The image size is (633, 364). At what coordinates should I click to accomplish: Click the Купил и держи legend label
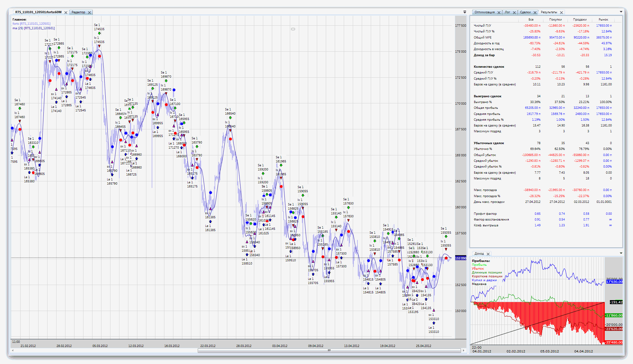click(484, 280)
